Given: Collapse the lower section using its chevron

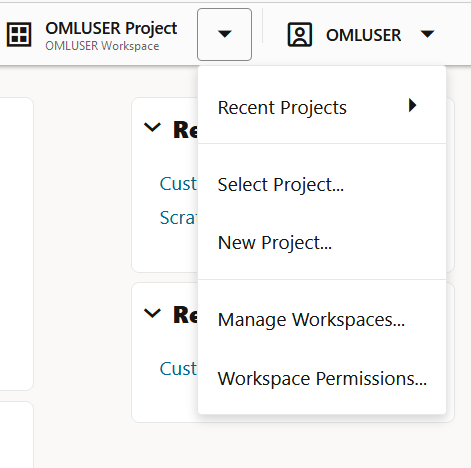Looking at the screenshot, I should click(152, 313).
